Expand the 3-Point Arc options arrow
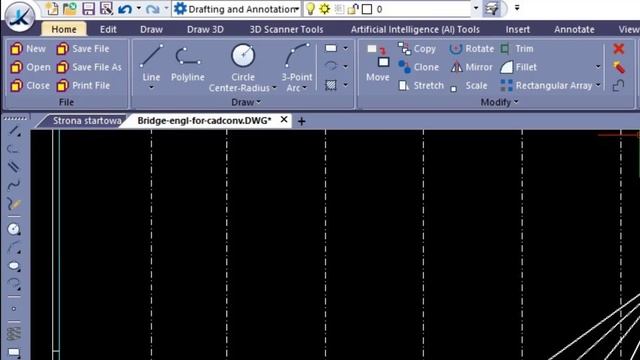Screen dimensions: 640x360 click(x=304, y=88)
